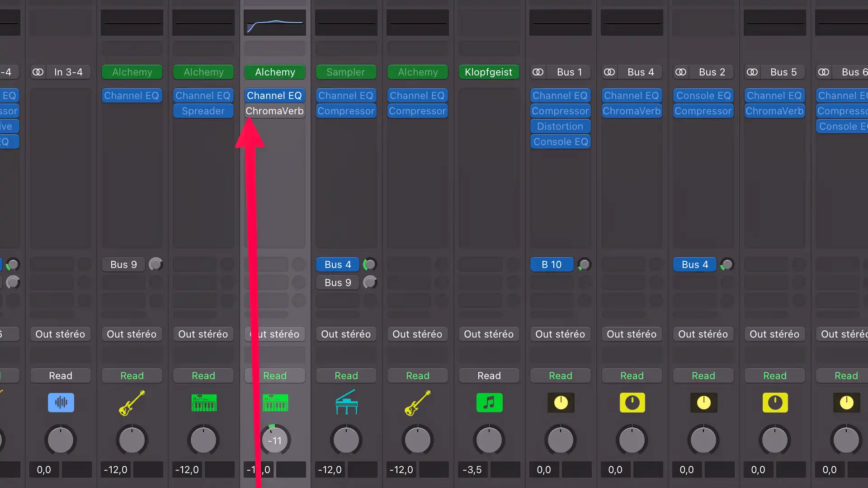
Task: Open green Read automation menu on Bus 1 strip
Action: [561, 375]
